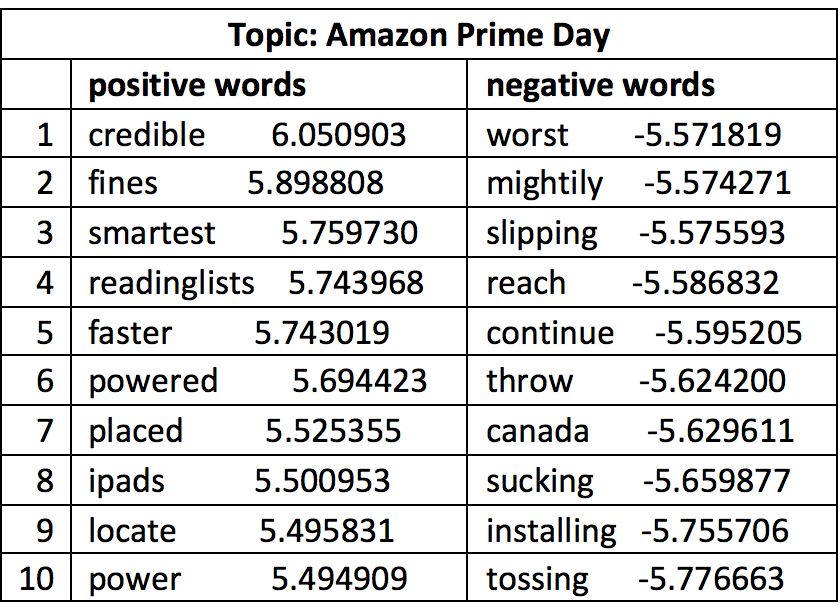The width and height of the screenshot is (840, 610).
Task: Select the 'tossing' score -5.776663
Action: pyautogui.click(x=711, y=579)
